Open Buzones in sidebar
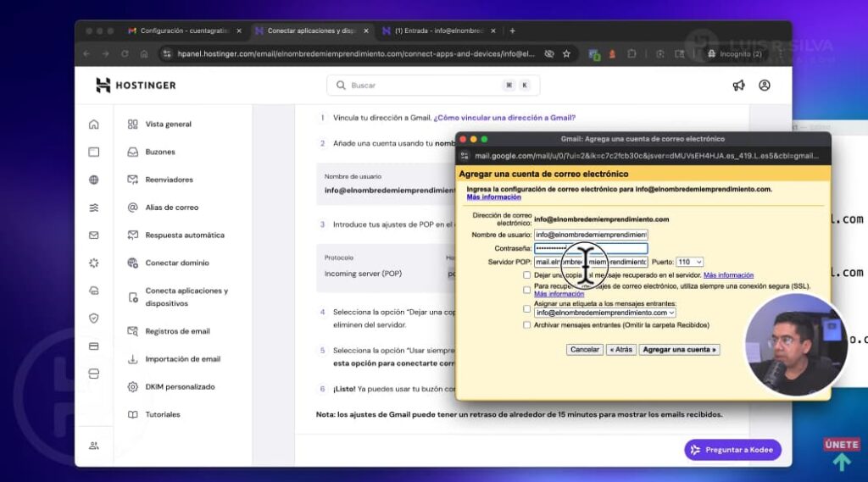The height and width of the screenshot is (482, 868). [160, 152]
